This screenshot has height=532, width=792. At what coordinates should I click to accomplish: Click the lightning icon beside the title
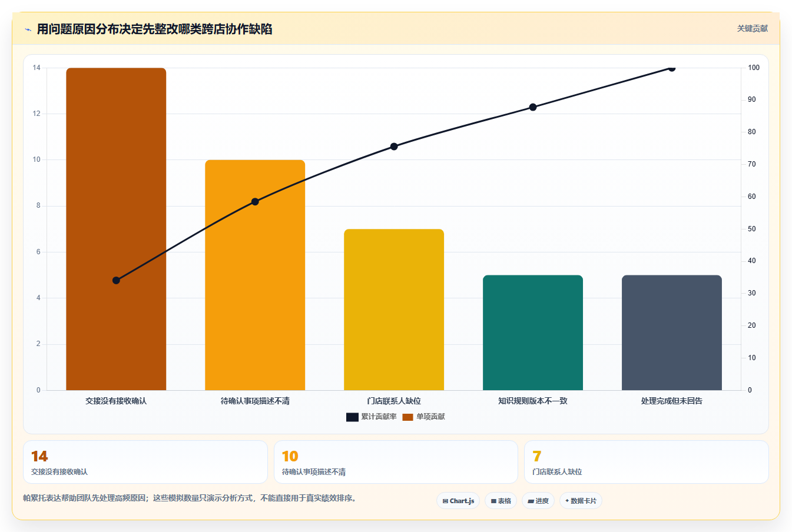[28, 29]
